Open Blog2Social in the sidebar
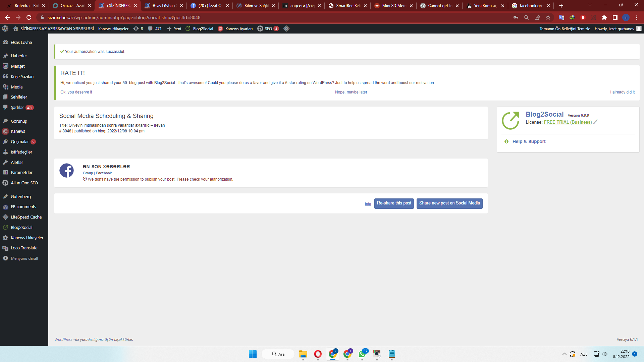Viewport: 644px width, 362px height. (21, 228)
